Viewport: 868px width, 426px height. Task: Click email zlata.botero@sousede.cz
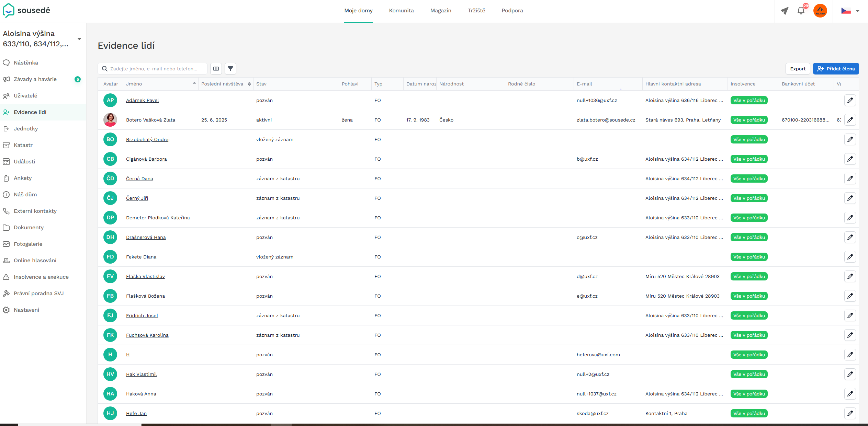pyautogui.click(x=606, y=120)
